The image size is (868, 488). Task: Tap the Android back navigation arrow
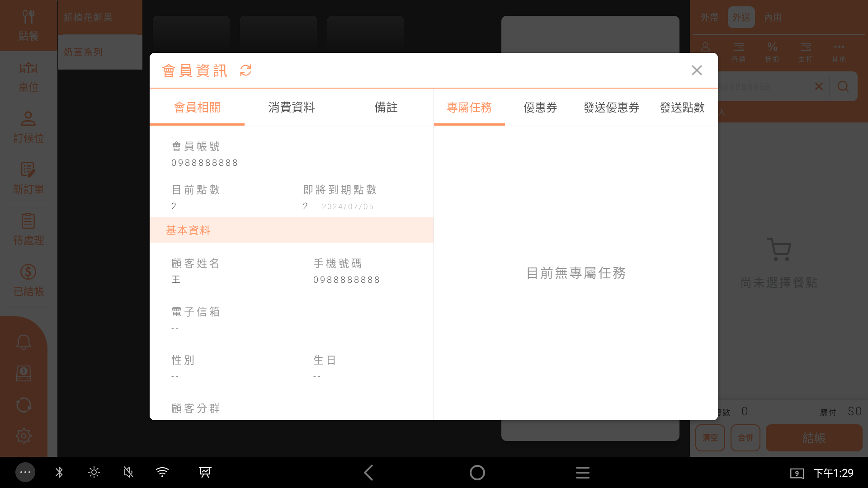point(368,473)
